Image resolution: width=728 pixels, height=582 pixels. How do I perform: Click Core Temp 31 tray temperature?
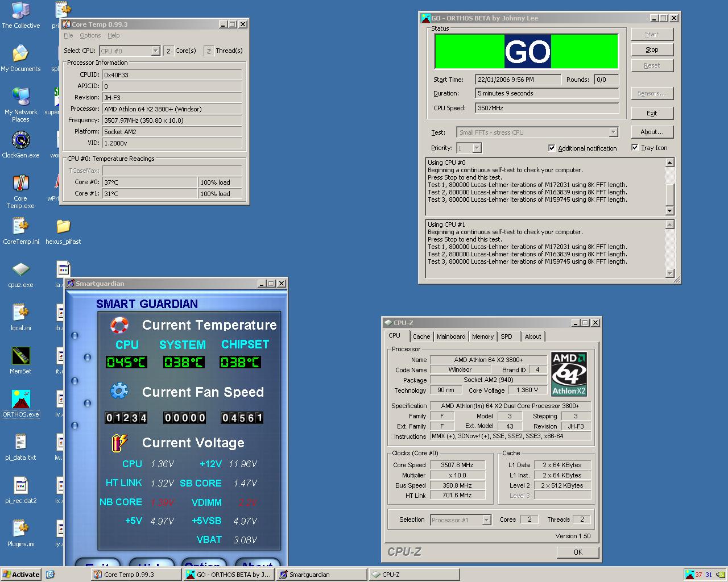tap(709, 574)
